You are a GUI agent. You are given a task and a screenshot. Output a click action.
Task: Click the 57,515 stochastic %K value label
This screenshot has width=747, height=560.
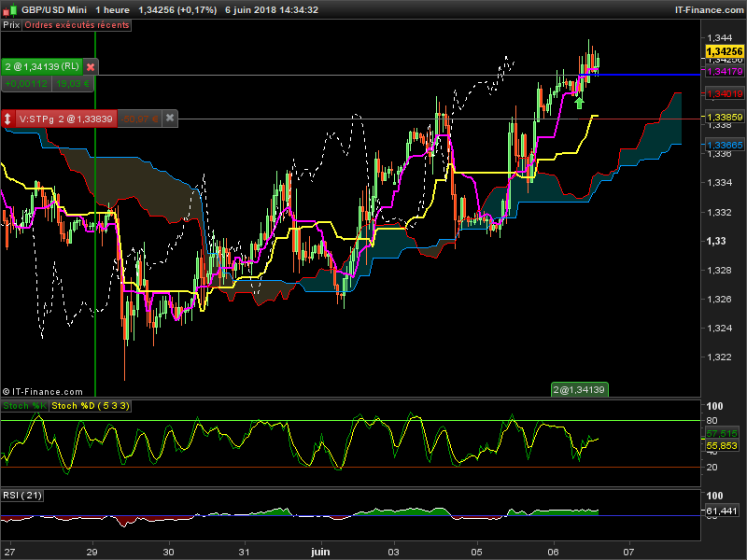722,433
